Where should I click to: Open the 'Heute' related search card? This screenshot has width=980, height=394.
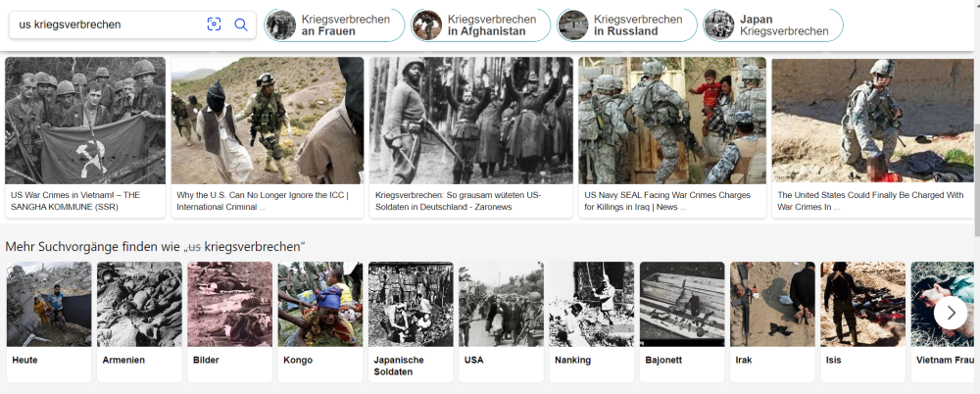point(49,322)
